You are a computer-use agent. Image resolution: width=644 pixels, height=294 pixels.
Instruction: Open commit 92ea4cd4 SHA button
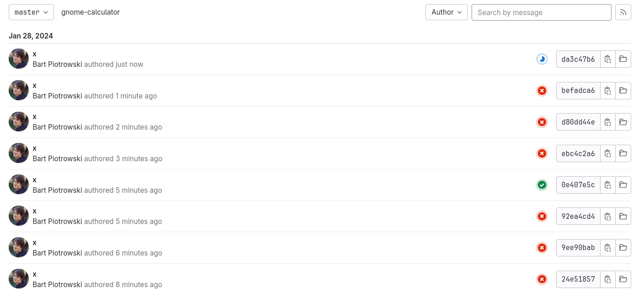pos(578,216)
